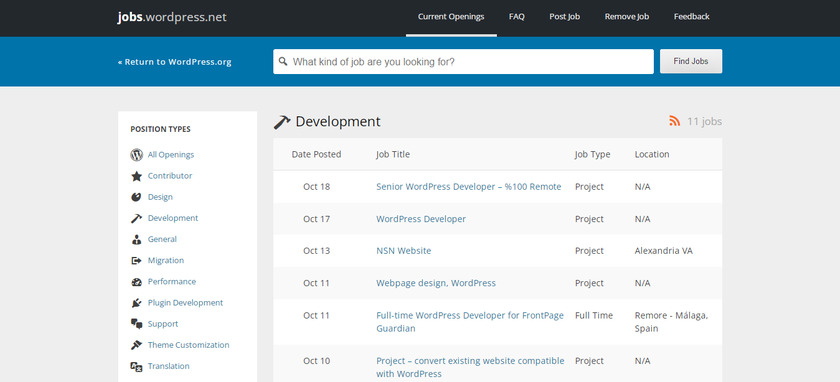840x382 pixels.
Task: Select Performance position type
Action: click(172, 282)
